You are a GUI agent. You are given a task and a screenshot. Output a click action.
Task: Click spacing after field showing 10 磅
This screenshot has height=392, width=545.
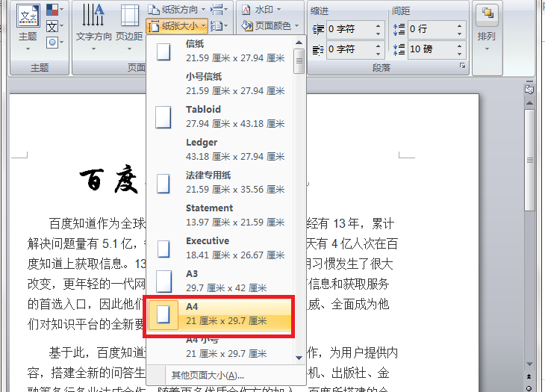tap(431, 49)
